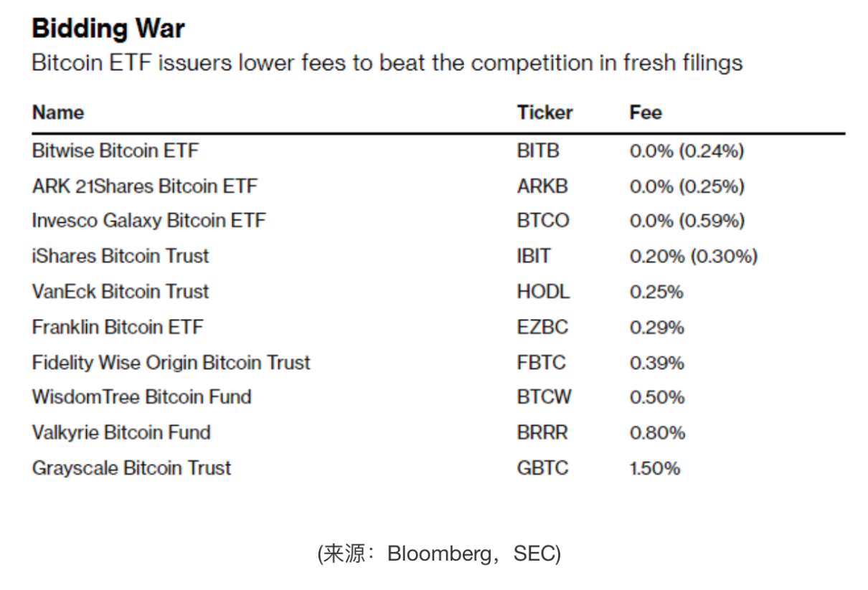Select the IBIT ticker cell
The image size is (868, 590).
pyautogui.click(x=534, y=256)
